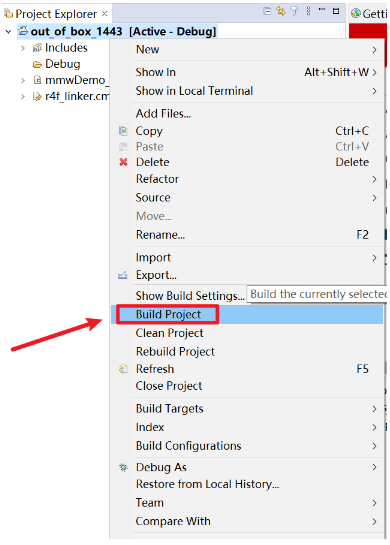Open the Index submenu
390x545 pixels.
pyautogui.click(x=247, y=428)
